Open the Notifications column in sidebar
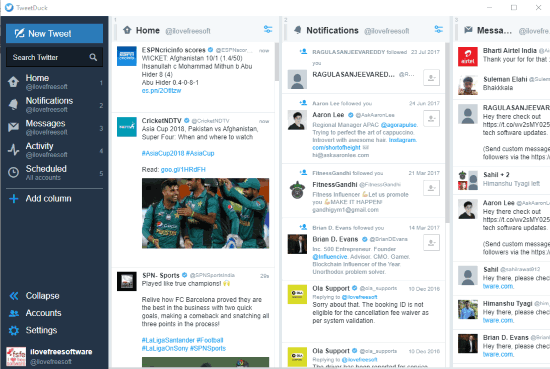Viewport: 550px width, 369px height. click(x=54, y=105)
